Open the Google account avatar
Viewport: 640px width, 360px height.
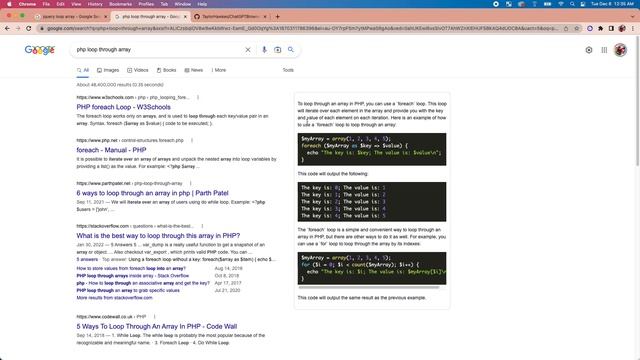[620, 50]
